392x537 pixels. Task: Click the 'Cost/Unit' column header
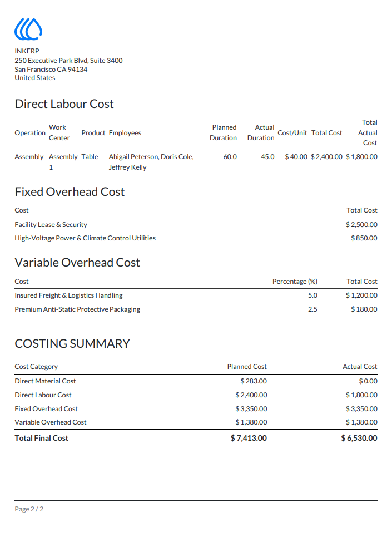[292, 133]
